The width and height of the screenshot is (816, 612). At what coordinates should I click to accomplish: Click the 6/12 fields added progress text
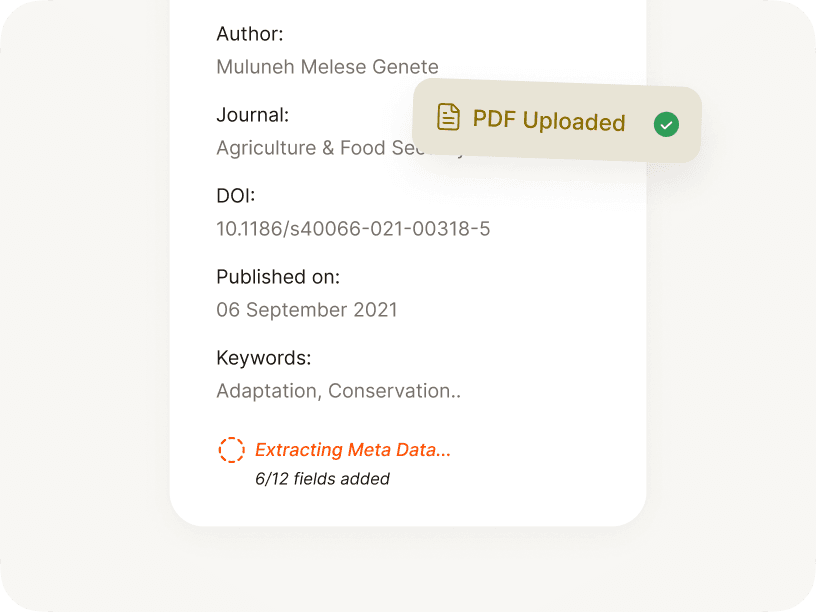tap(322, 479)
